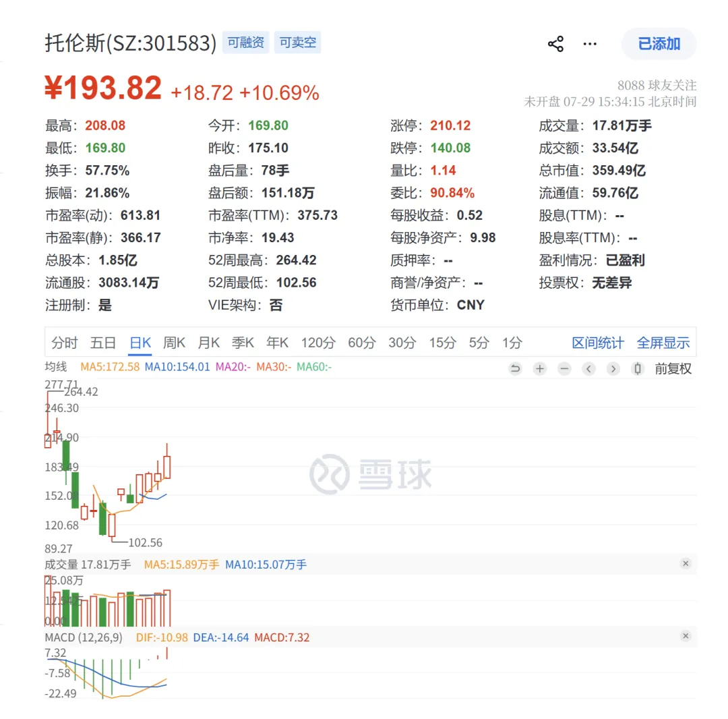Switch to the 分时 chart tab
Image resolution: width=728 pixels, height=719 pixels.
click(x=65, y=343)
